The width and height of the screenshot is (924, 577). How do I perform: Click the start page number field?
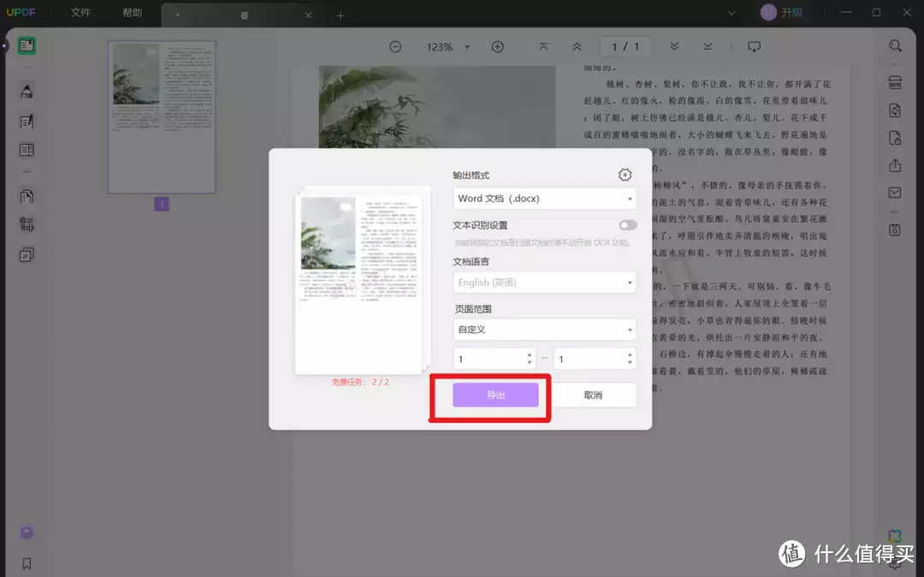pyautogui.click(x=495, y=359)
